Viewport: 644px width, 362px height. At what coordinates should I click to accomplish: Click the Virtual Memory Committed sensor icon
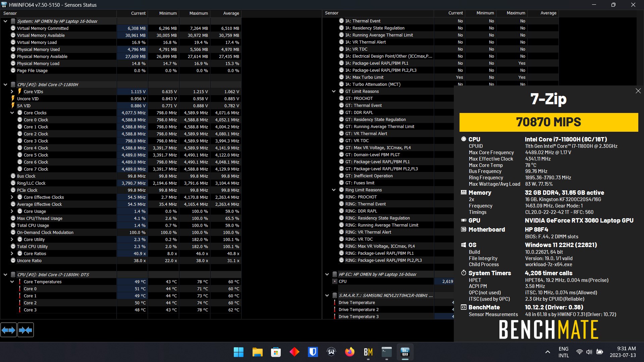pos(13,28)
